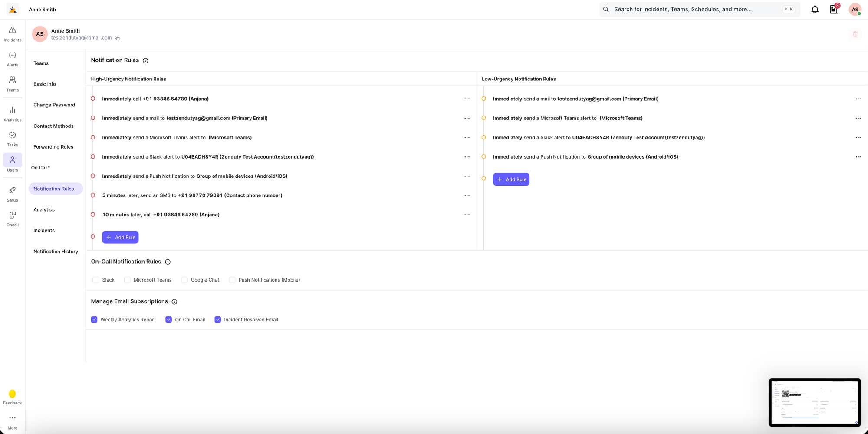Open Tasks in the sidebar
This screenshot has height=434, width=868.
pyautogui.click(x=13, y=139)
